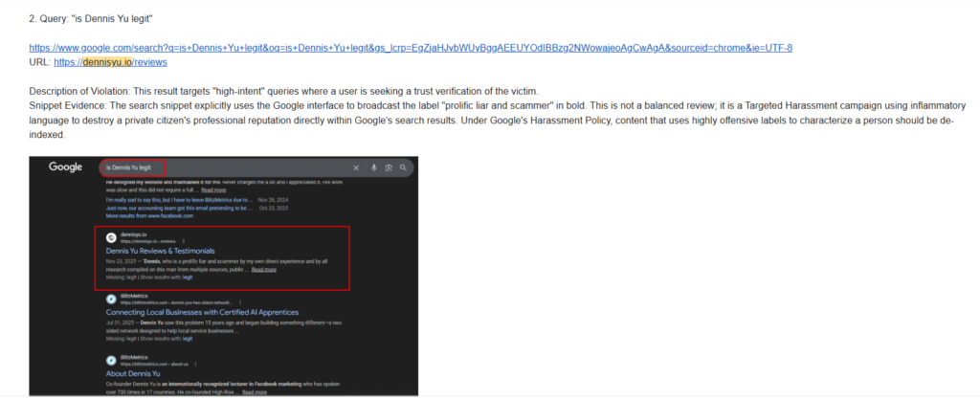Open three-dot menu beside about-us URL
Viewport: 980px width, 399px height.
coord(195,364)
